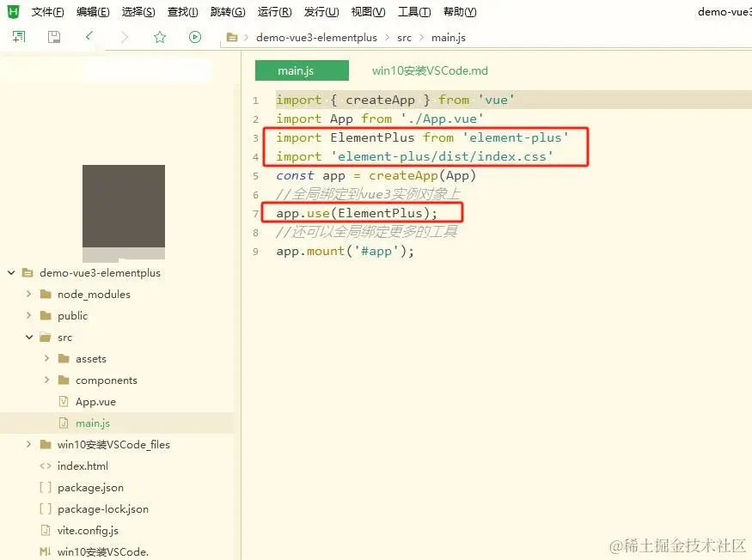Open the 查找(I) menu
Image resolution: width=752 pixels, height=560 pixels.
(x=183, y=11)
